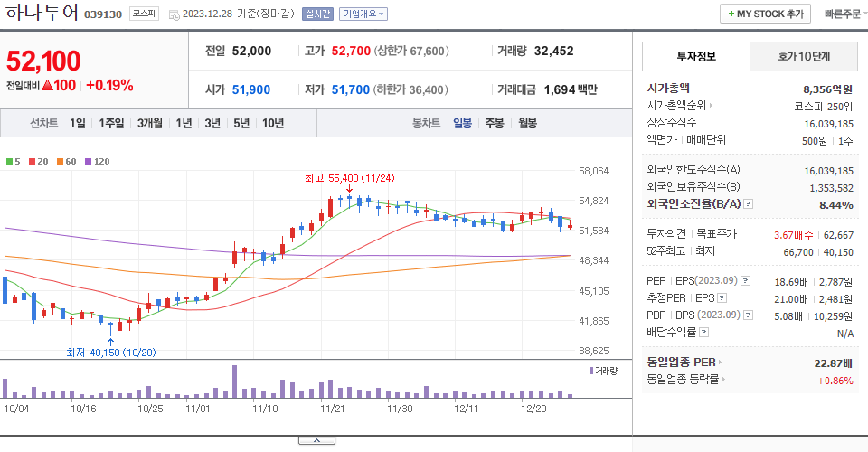Screen dimensions: 868x452
Task: Click the calendar clock icon beside date
Action: (x=174, y=15)
